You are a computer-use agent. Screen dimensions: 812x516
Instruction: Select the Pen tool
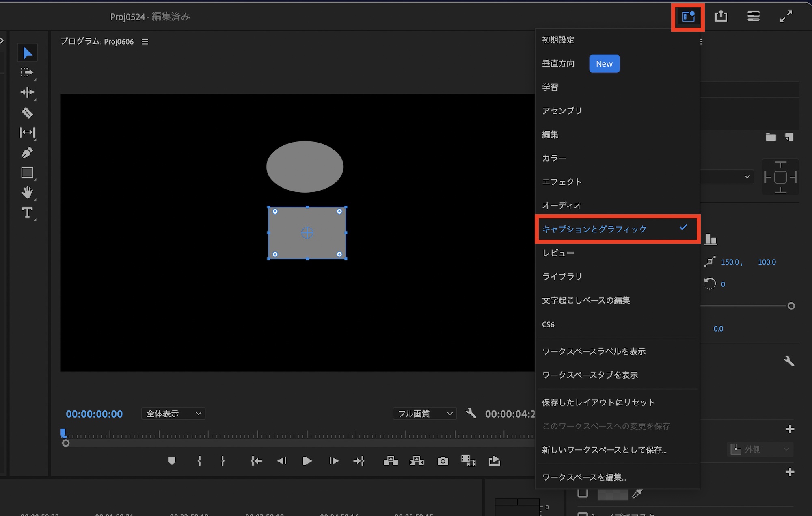tap(27, 153)
